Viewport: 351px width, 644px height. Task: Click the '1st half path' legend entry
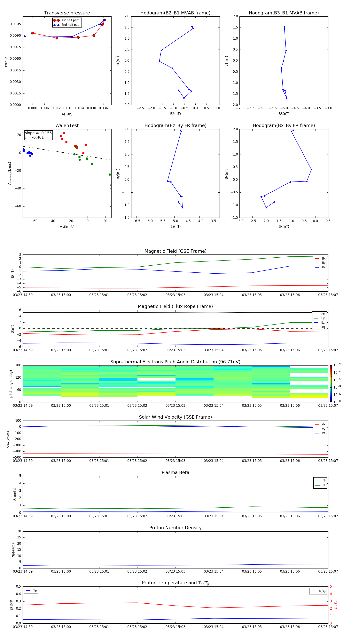(67, 20)
